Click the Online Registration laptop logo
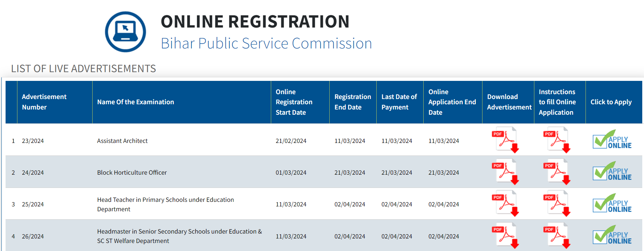 point(125,32)
